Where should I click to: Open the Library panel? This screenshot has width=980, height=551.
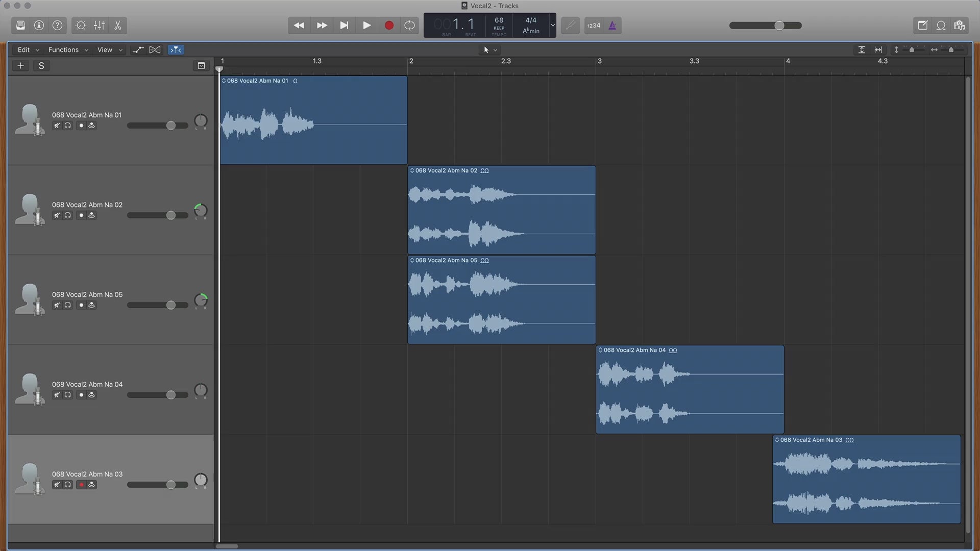click(x=20, y=26)
